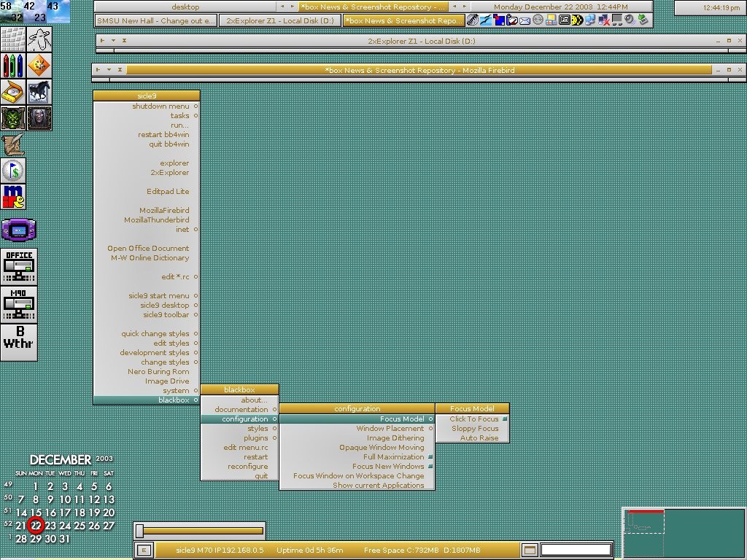Viewport: 747px width, 560px height.
Task: Click the window icon button on bottom bar
Action: (530, 551)
